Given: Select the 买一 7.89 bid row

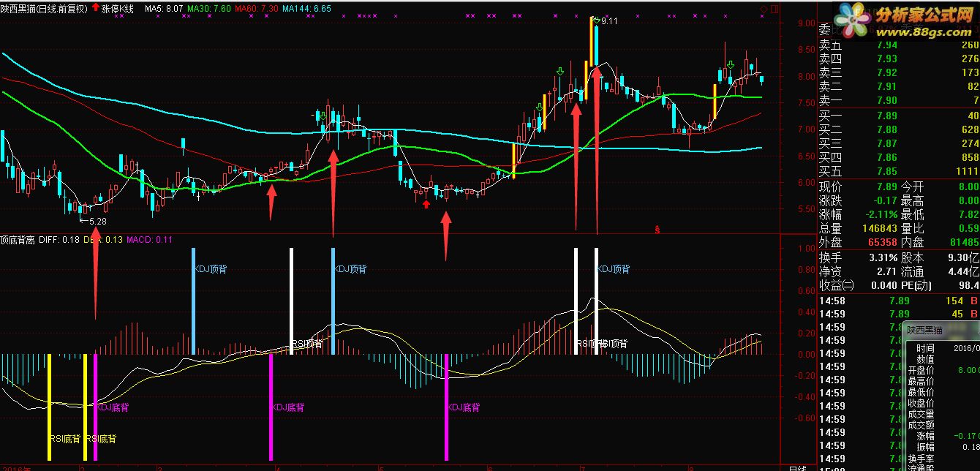Looking at the screenshot, I should [x=898, y=116].
